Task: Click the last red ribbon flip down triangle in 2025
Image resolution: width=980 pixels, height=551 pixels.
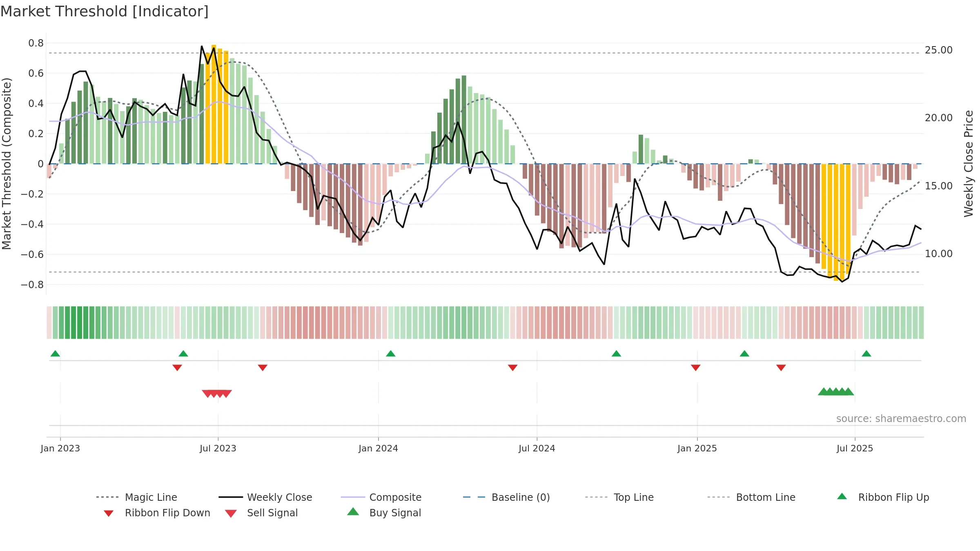Action: point(781,368)
